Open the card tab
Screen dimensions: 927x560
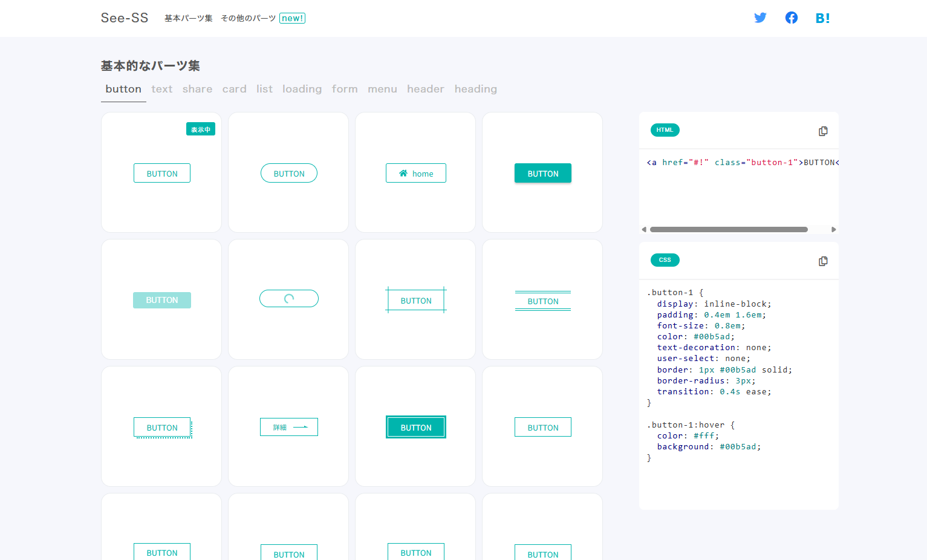pyautogui.click(x=234, y=89)
